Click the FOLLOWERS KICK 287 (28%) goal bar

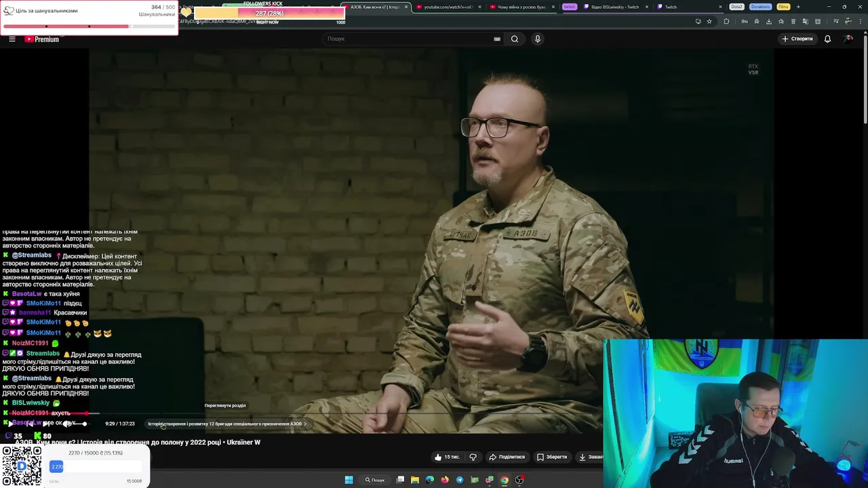[x=269, y=13]
